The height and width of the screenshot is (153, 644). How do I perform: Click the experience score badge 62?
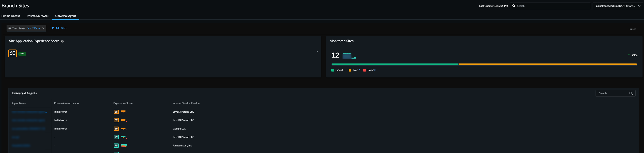116,120
